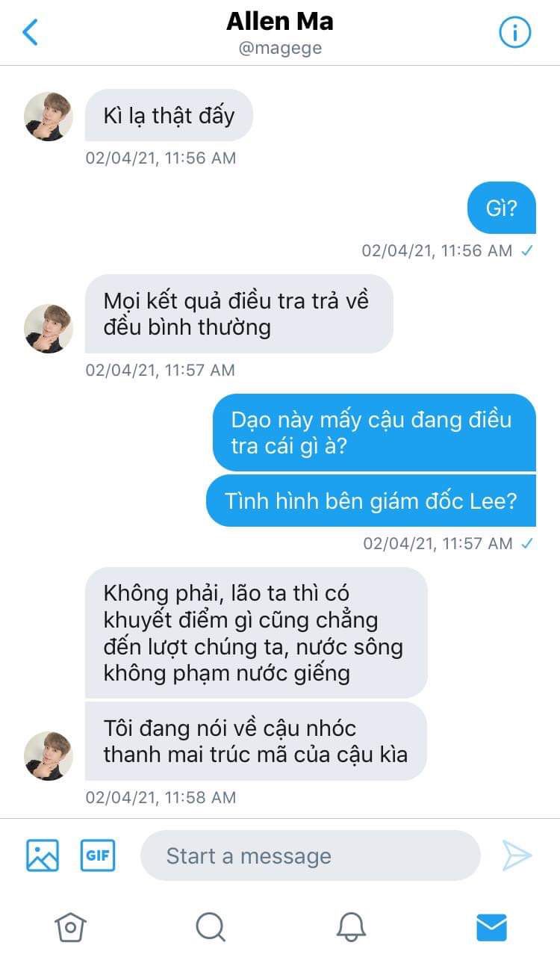The image size is (560, 966).
Task: Tap the send message arrow
Action: point(517,855)
